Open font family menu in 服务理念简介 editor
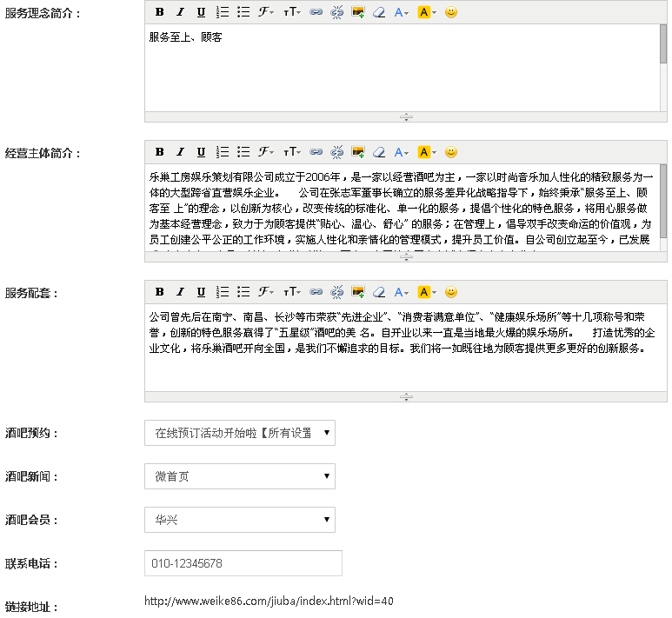Image resolution: width=672 pixels, height=618 pixels. (266, 12)
